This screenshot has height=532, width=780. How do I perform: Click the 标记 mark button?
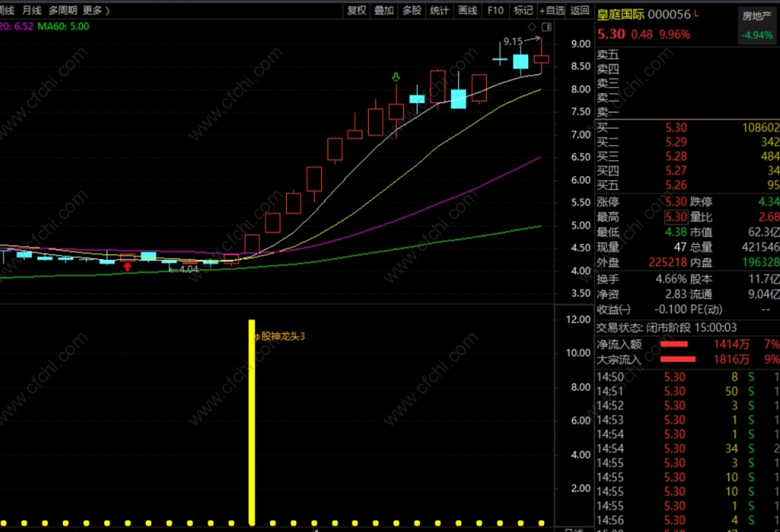[523, 10]
